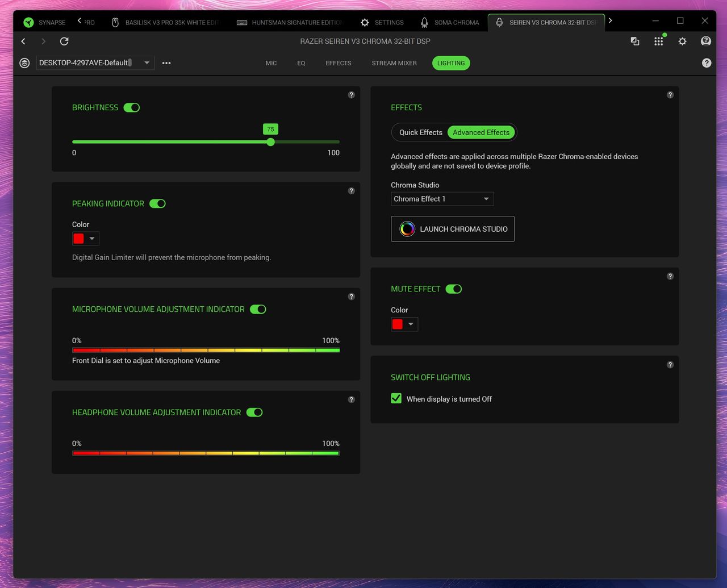Uncheck When display is turned Off
Viewport: 727px width, 588px height.
(396, 399)
